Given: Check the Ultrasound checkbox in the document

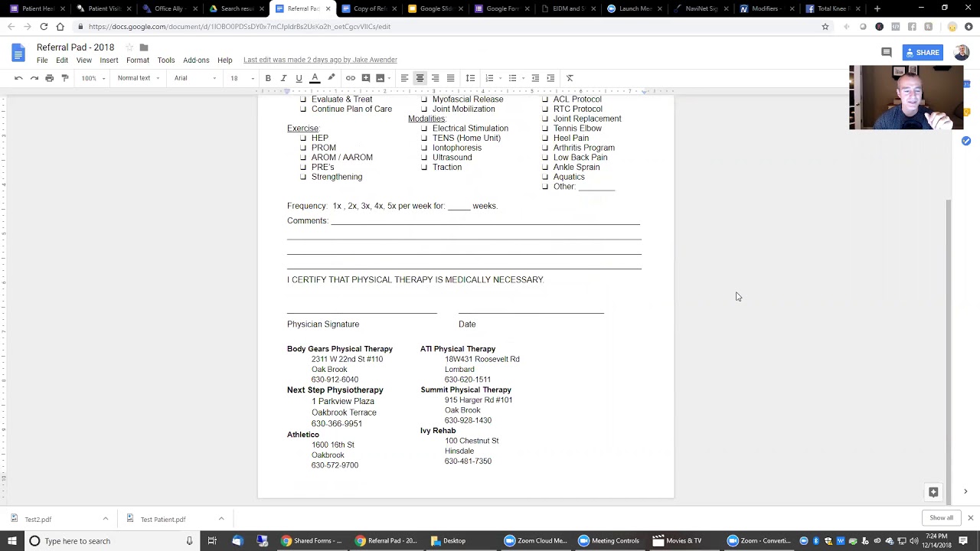Looking at the screenshot, I should 424,157.
